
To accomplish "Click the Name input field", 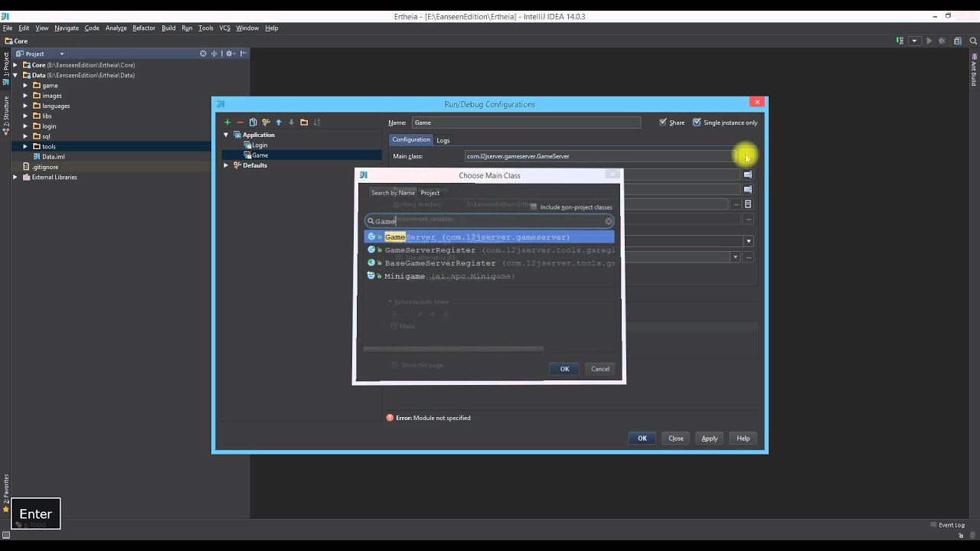I will (x=526, y=122).
